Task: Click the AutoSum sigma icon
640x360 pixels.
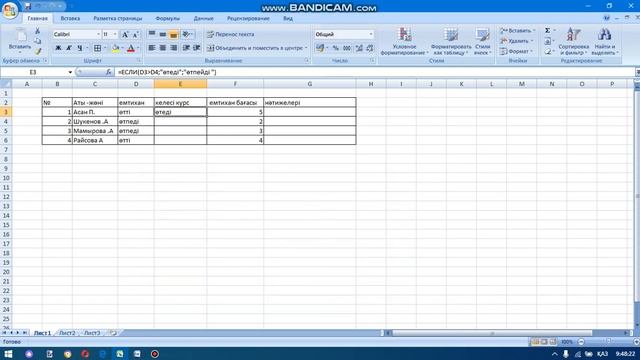Action: [x=547, y=31]
